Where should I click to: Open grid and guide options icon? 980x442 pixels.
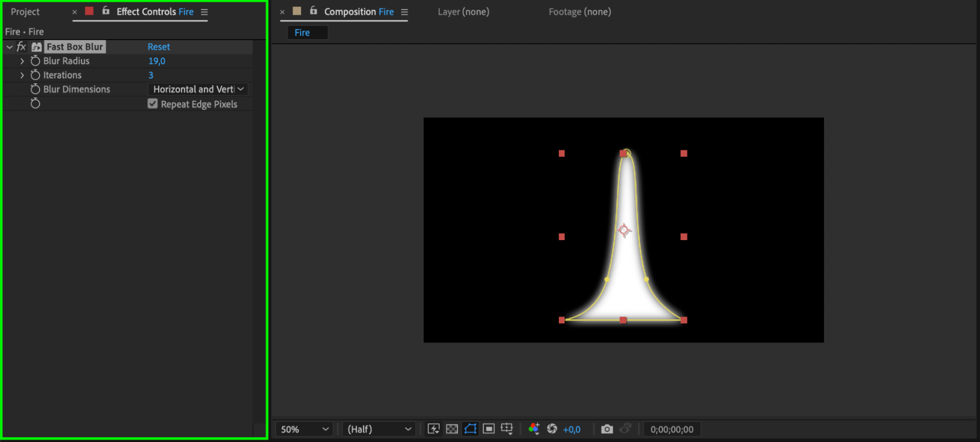click(507, 429)
